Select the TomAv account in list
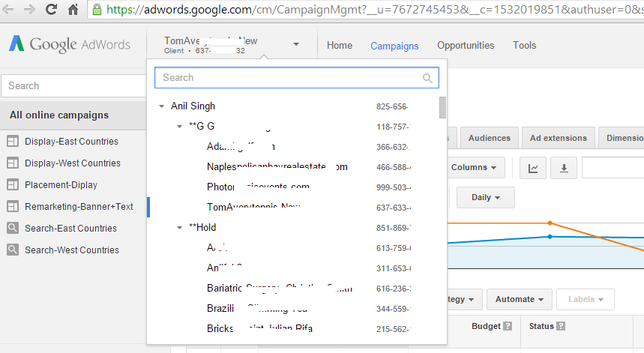 (253, 207)
